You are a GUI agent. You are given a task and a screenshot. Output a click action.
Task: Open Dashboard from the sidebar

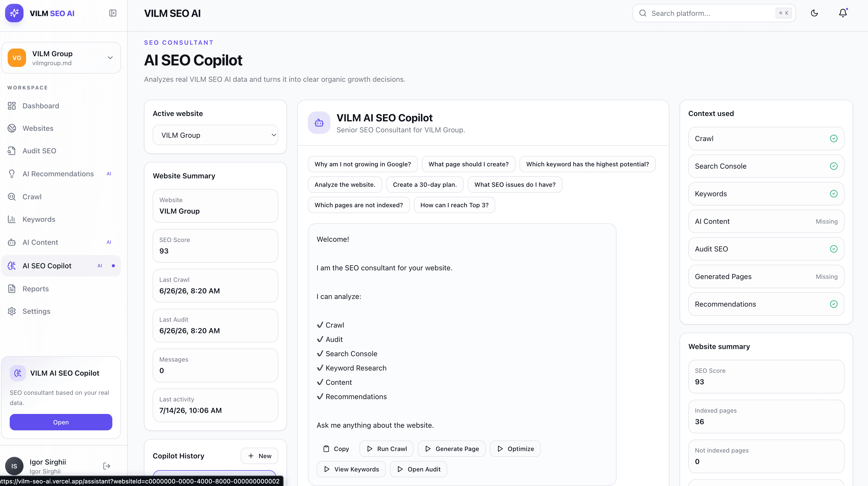point(61,106)
